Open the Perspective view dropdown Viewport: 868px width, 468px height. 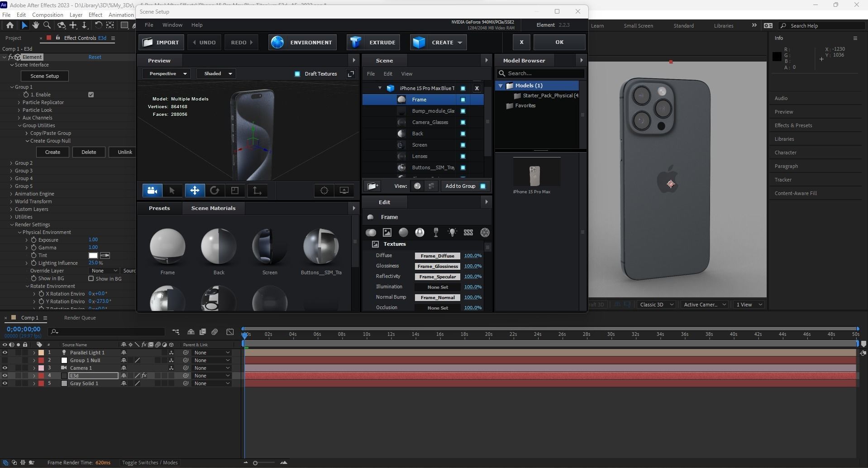[x=167, y=74]
